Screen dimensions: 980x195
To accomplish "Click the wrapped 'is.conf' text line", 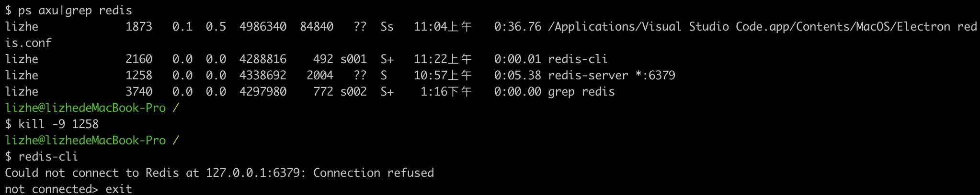I will coord(28,43).
